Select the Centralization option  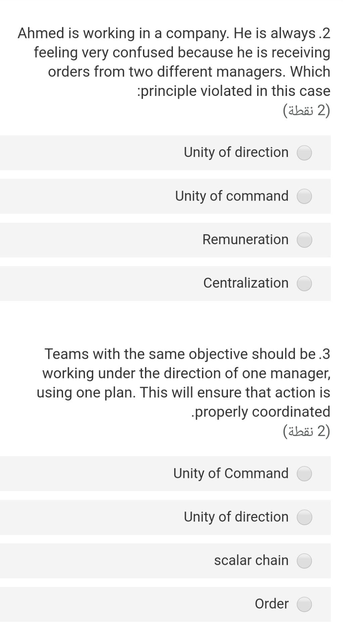click(304, 283)
